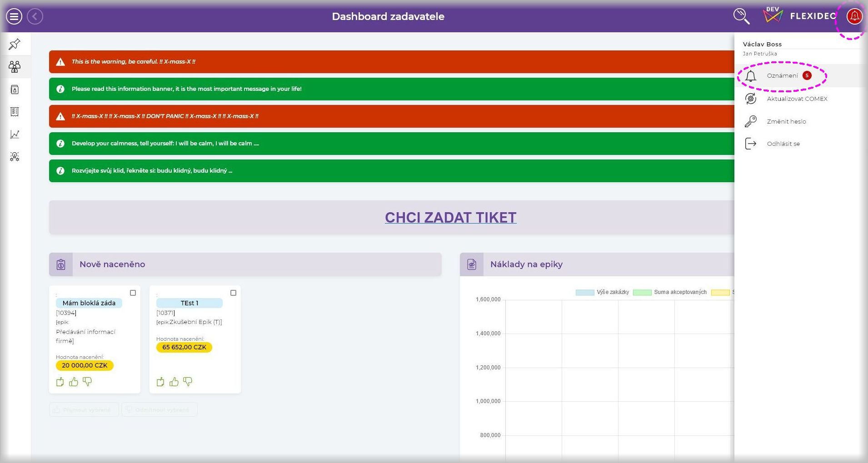Click the back arrow in header
The height and width of the screenshot is (463, 868).
click(x=35, y=17)
